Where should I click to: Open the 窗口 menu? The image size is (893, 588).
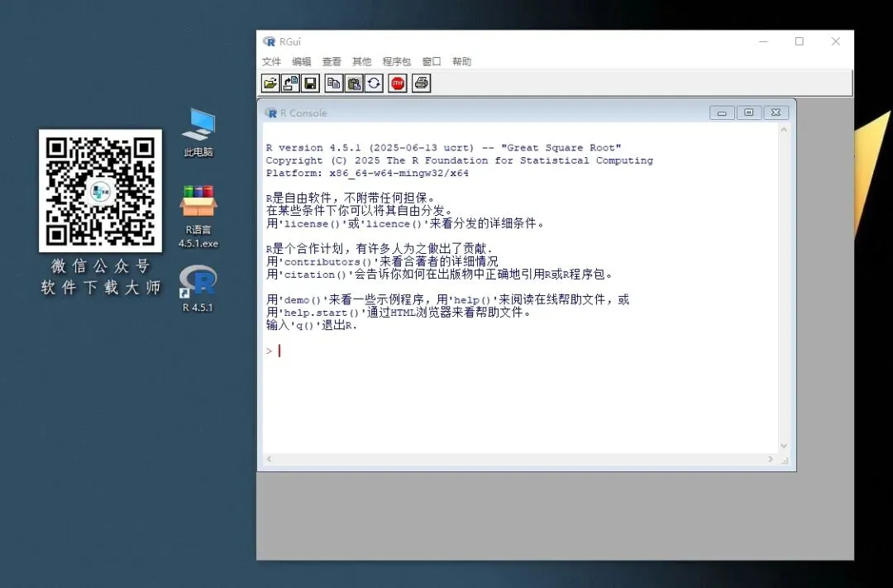432,61
